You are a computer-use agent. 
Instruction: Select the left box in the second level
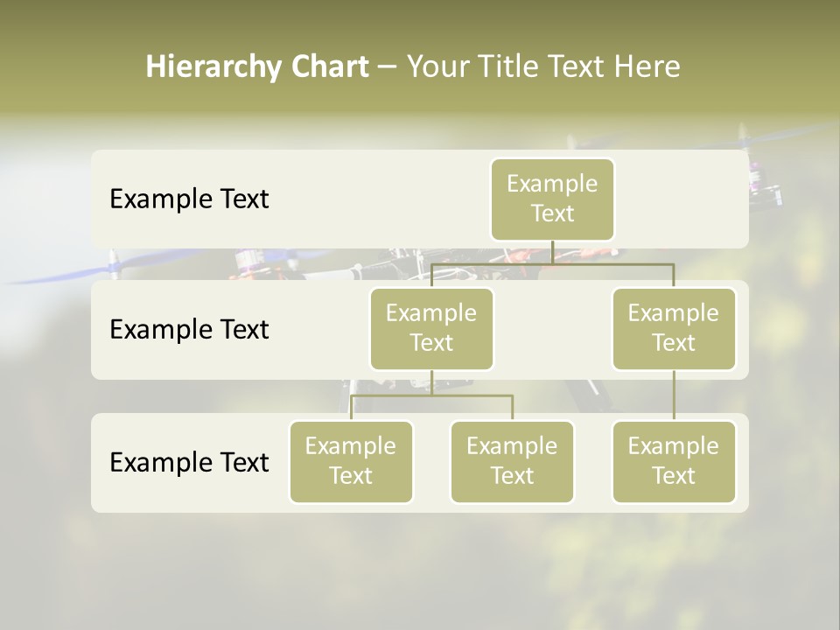[431, 328]
